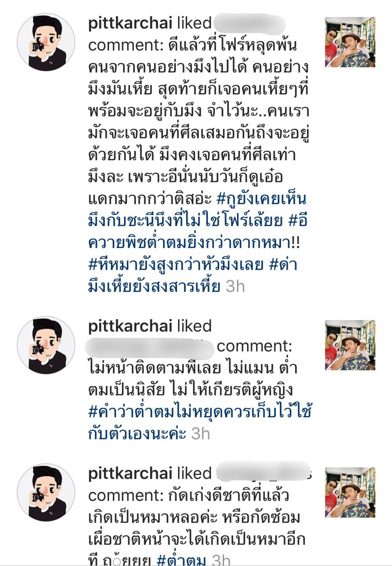Open the third pittkarchai profile avatar

(46, 492)
